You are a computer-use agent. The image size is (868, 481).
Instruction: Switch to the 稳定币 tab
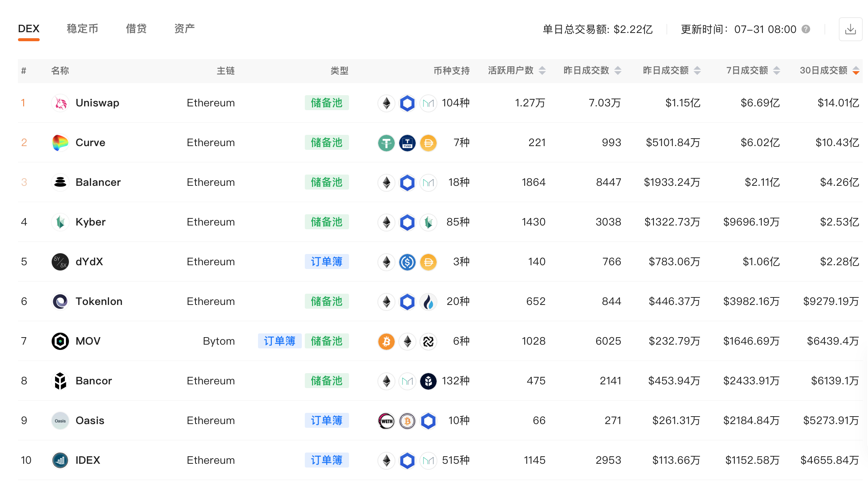[x=82, y=29]
